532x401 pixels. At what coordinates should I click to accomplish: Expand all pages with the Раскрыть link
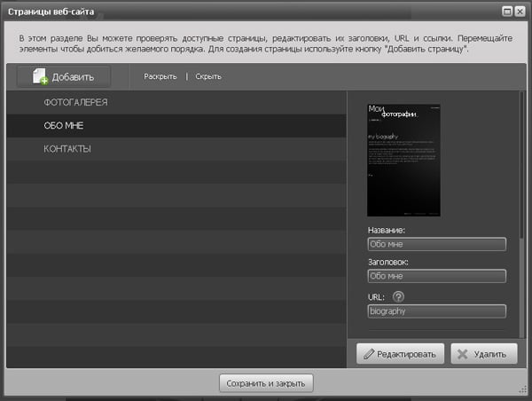coord(160,77)
